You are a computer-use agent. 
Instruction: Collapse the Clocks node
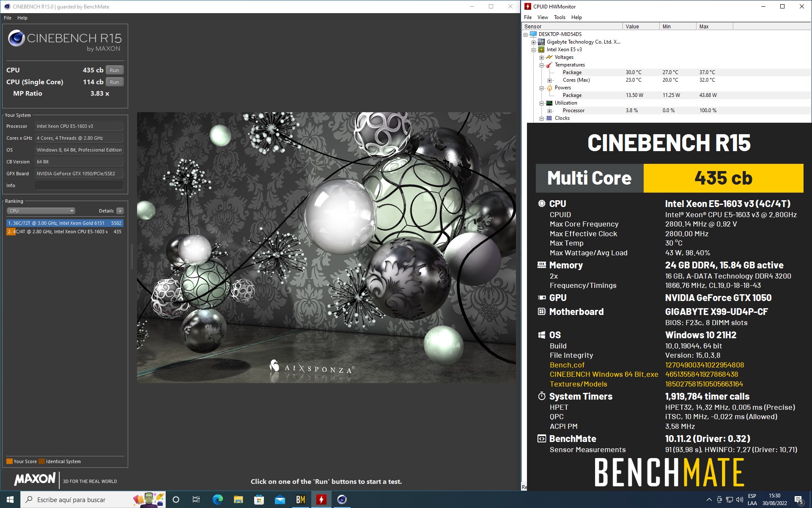pos(541,118)
